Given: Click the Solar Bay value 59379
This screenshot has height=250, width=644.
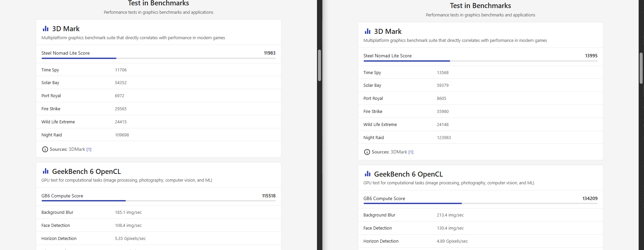Looking at the screenshot, I should [443, 85].
